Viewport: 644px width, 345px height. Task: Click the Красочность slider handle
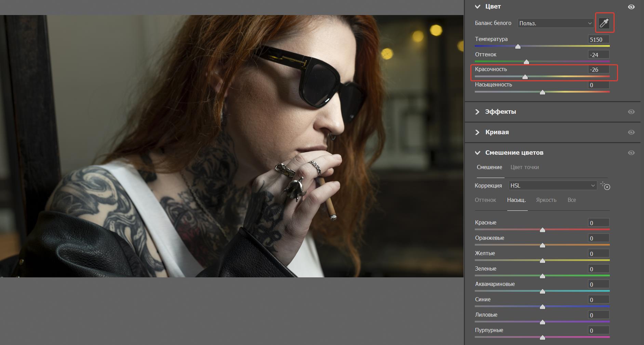pyautogui.click(x=525, y=77)
